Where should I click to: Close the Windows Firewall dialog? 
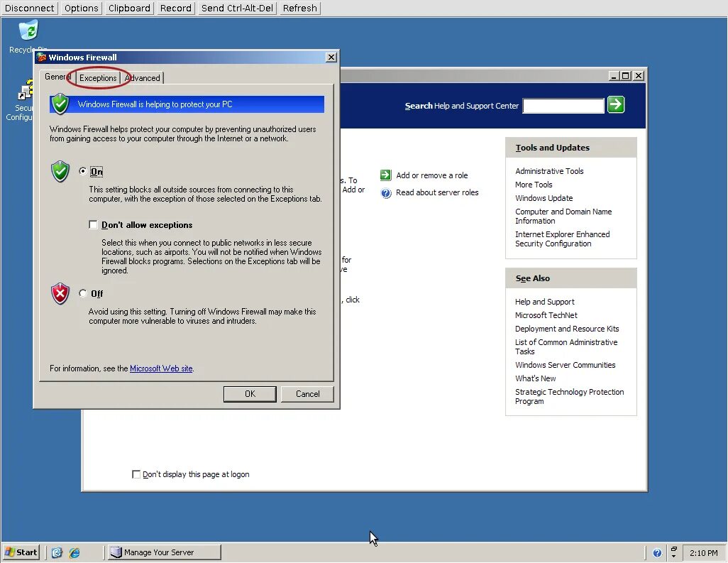click(x=331, y=57)
